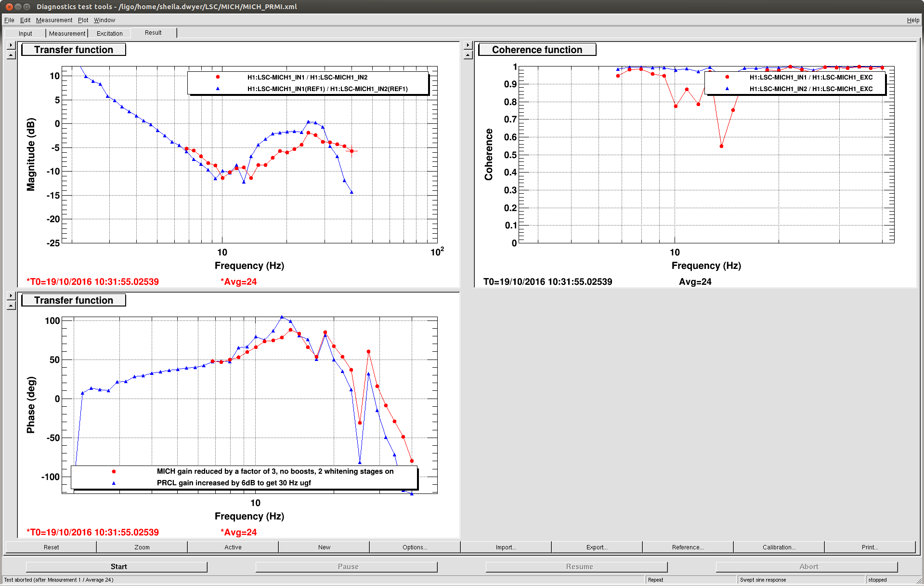Click the Magnitude (dB) axis label
The width and height of the screenshot is (924, 586).
(x=31, y=154)
